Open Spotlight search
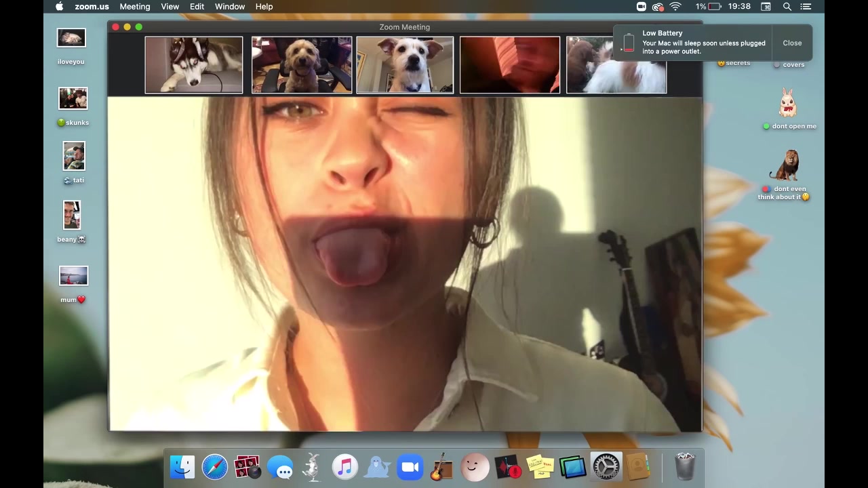Viewport: 868px width, 488px height. (787, 7)
